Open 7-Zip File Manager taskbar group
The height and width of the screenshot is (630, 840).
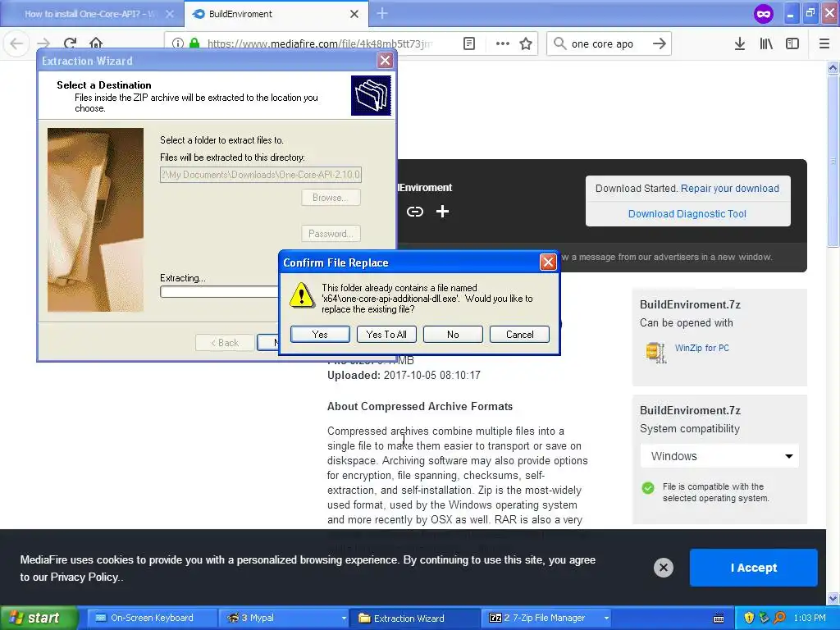(x=546, y=618)
